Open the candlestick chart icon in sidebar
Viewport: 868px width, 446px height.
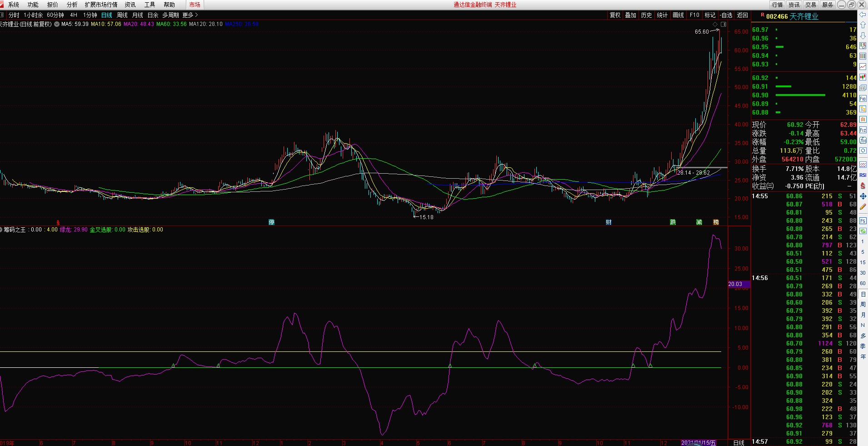coord(863,77)
